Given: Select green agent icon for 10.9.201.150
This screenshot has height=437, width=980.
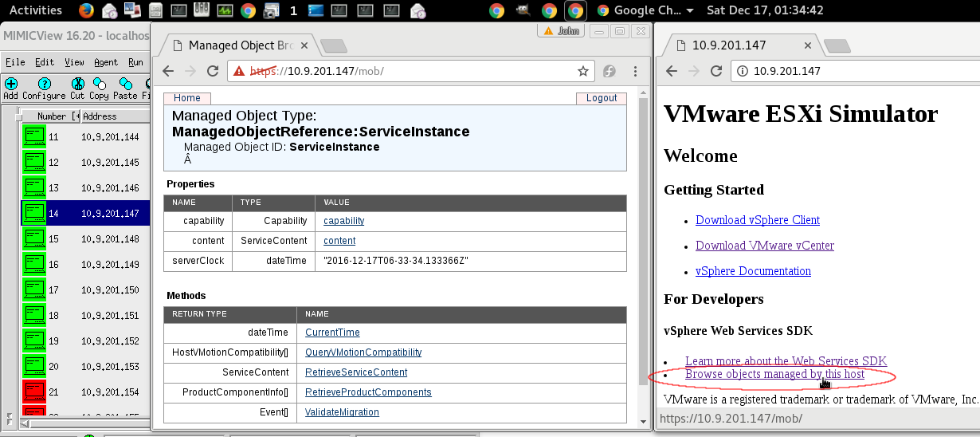Looking at the screenshot, I should [x=34, y=290].
